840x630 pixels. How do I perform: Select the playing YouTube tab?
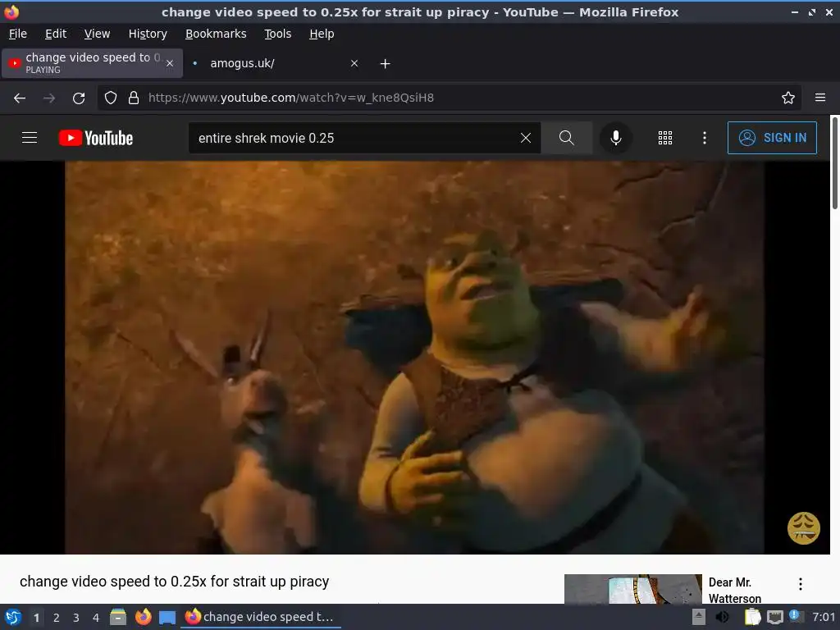[92, 63]
